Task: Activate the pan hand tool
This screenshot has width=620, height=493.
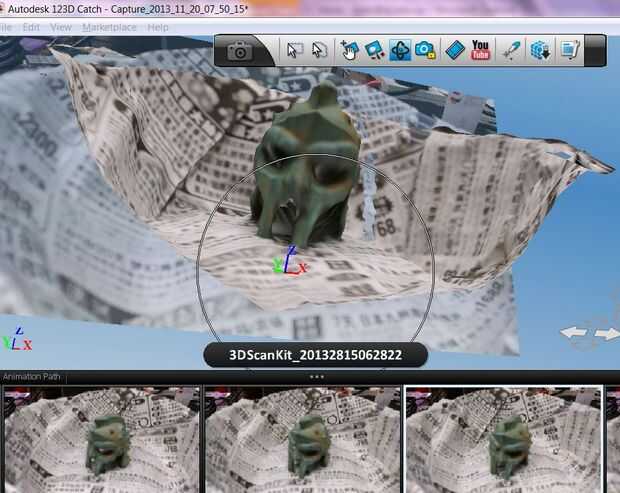Action: tap(349, 50)
